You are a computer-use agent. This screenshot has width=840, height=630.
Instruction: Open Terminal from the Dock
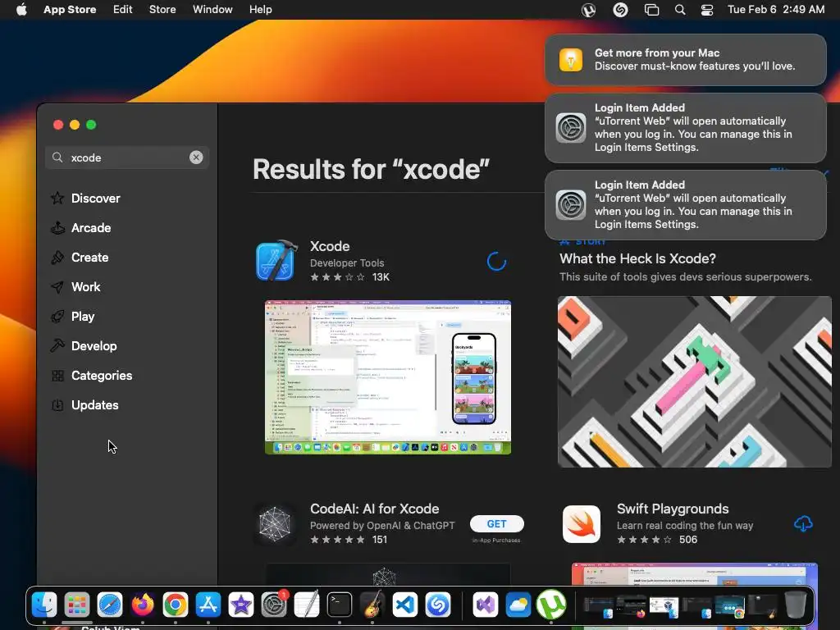pos(340,605)
